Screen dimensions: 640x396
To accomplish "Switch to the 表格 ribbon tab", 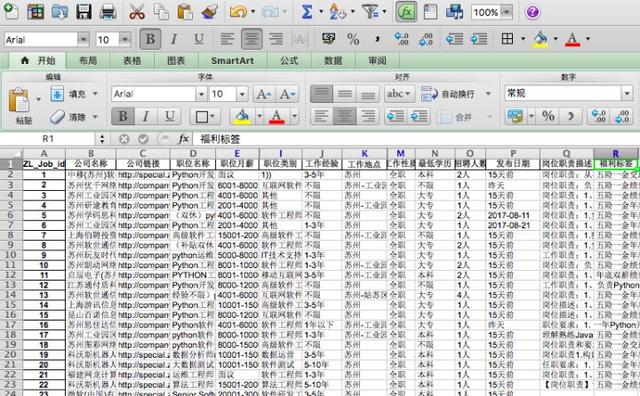I will [132, 61].
